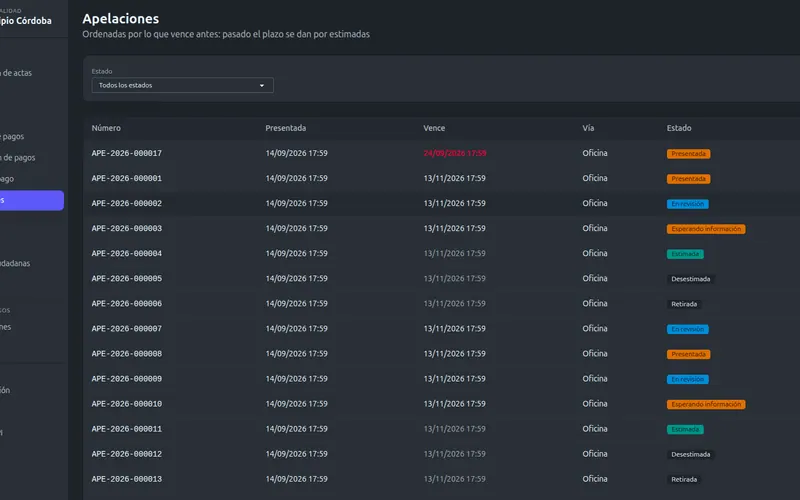Open appeal APE-2026-000002
Screen dimensions: 800x500
click(127, 203)
